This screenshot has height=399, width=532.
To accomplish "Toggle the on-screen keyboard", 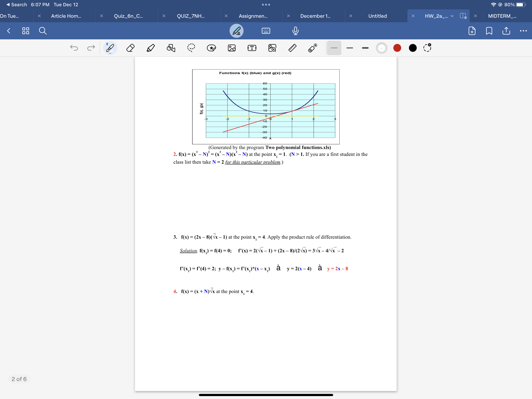I will coord(266,31).
